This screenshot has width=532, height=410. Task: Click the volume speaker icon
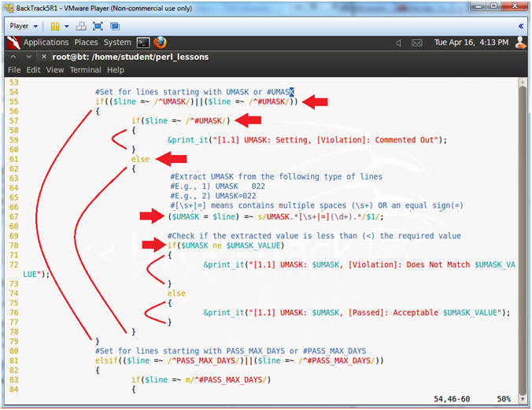tap(399, 42)
